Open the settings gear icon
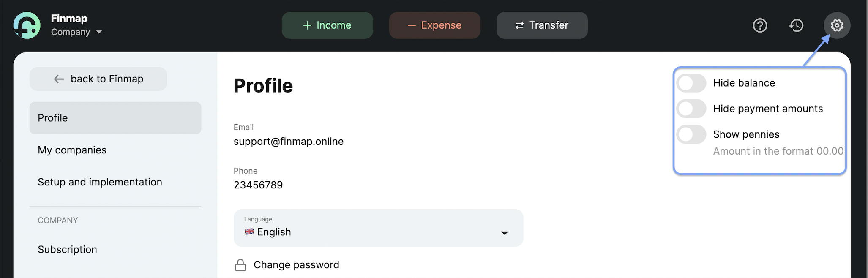The height and width of the screenshot is (278, 868). pos(837,25)
